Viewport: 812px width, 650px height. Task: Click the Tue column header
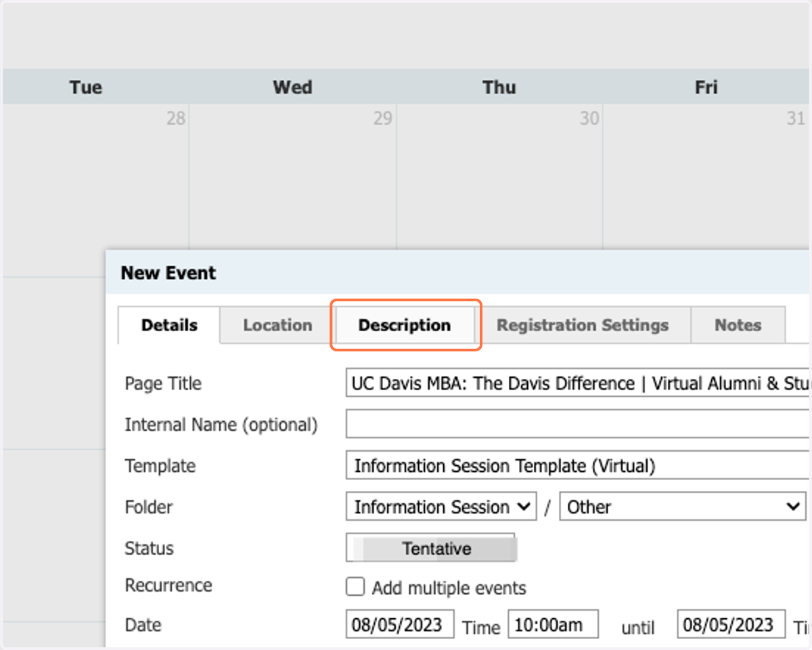[86, 87]
